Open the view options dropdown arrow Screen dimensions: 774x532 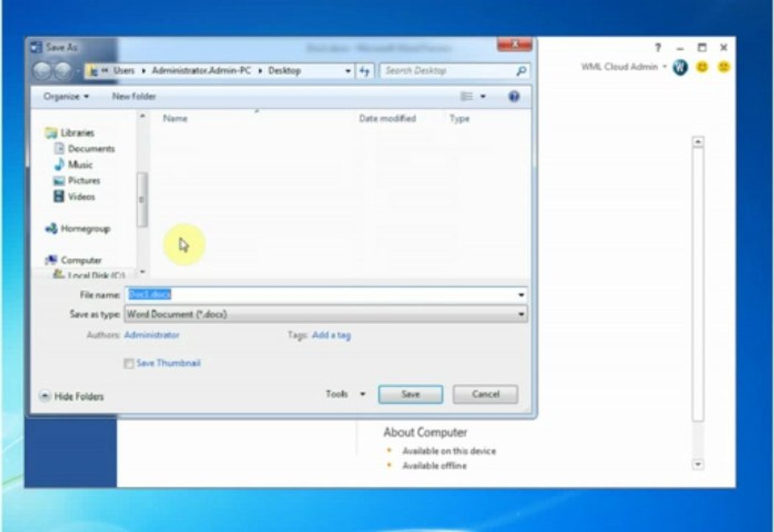(x=483, y=97)
